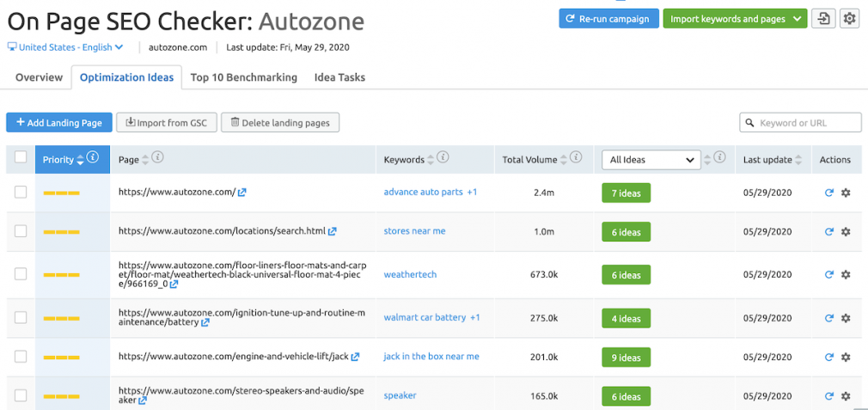868x410 pixels.
Task: Sort table by Page column arrows
Action: point(145,160)
